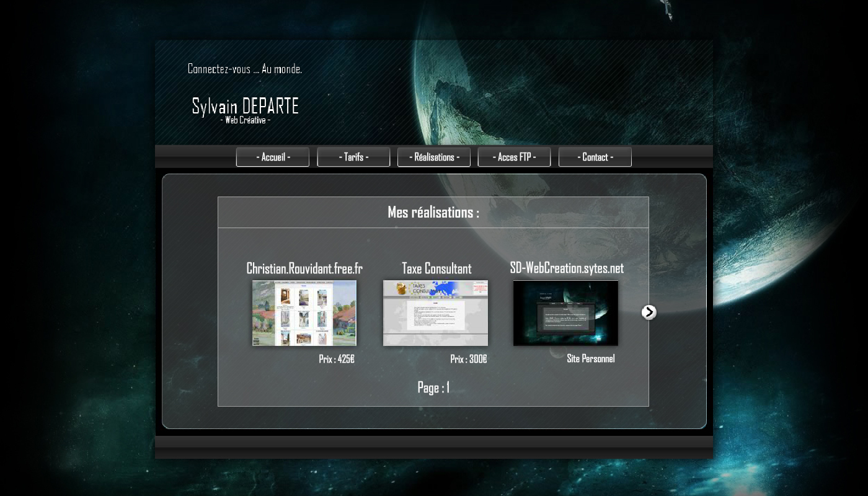Open the Taxe Consultant site preview
Image resolution: width=868 pixels, height=496 pixels.
point(435,313)
